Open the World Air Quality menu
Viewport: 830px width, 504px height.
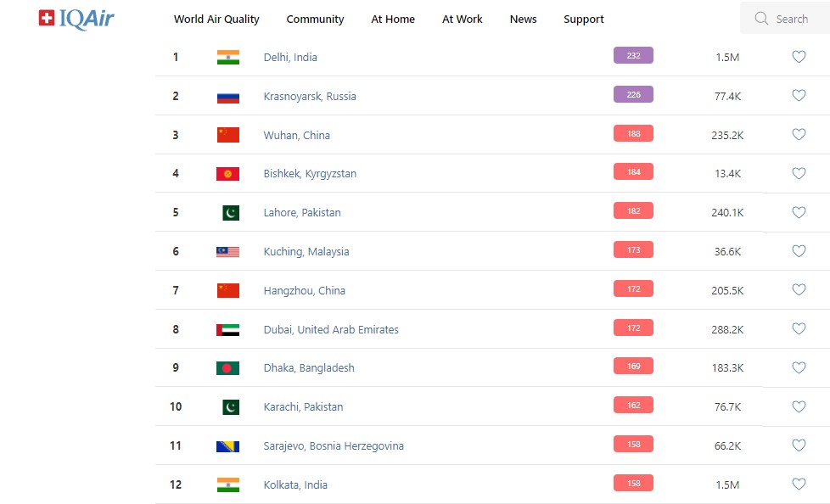click(x=216, y=19)
